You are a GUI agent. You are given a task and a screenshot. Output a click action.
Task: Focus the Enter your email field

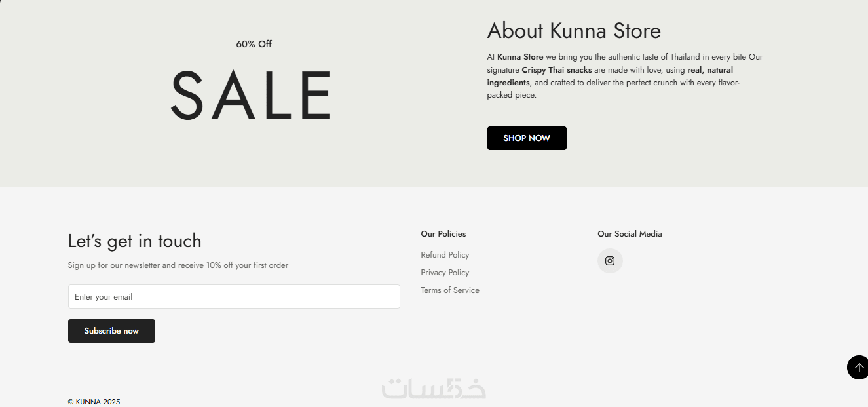pyautogui.click(x=234, y=297)
